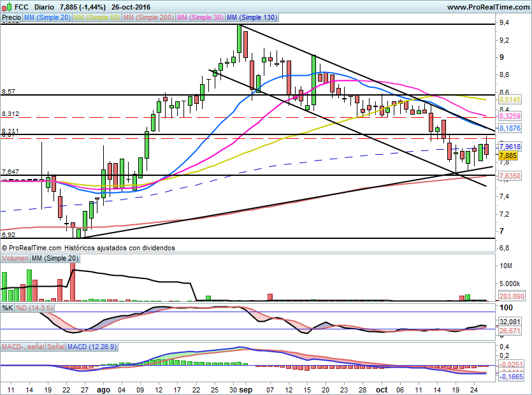Click the 8,312 horizontal level label
Viewport: 532px width, 395px height.
[x=11, y=114]
